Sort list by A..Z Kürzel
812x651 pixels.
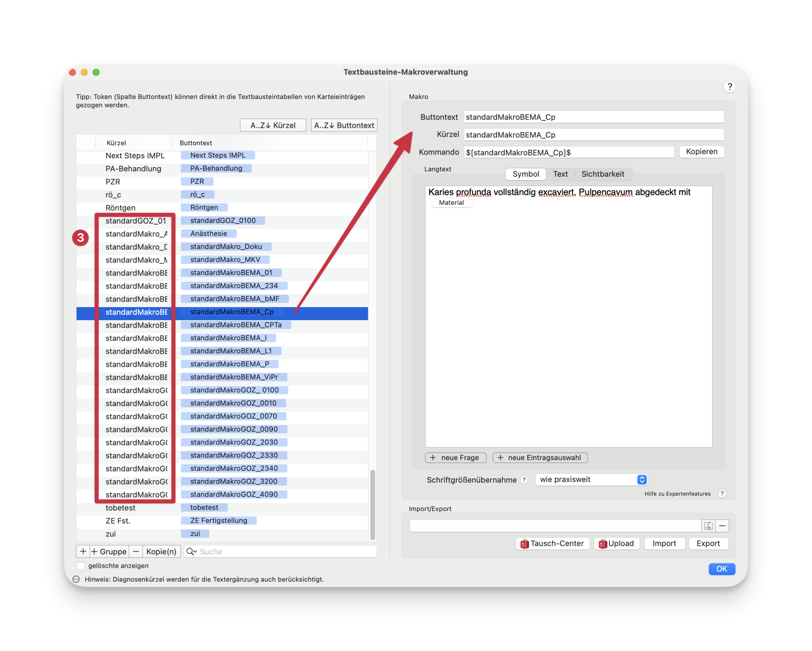coord(273,125)
